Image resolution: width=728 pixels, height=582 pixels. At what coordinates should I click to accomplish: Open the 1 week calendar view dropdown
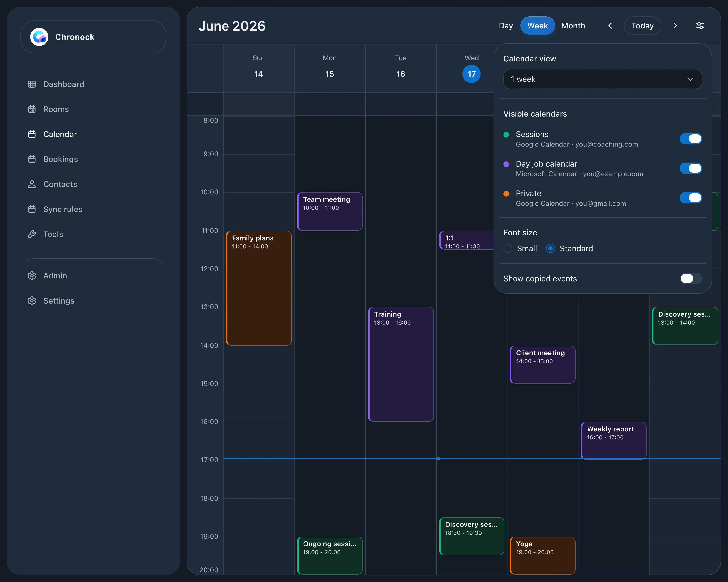tap(602, 79)
